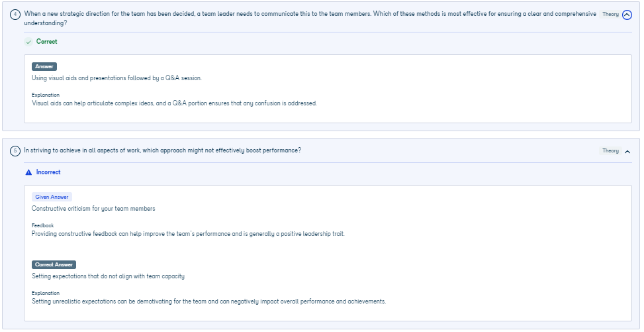Collapse question 4 with circled chevron
Viewport: 644px width, 332px height.
click(x=627, y=15)
